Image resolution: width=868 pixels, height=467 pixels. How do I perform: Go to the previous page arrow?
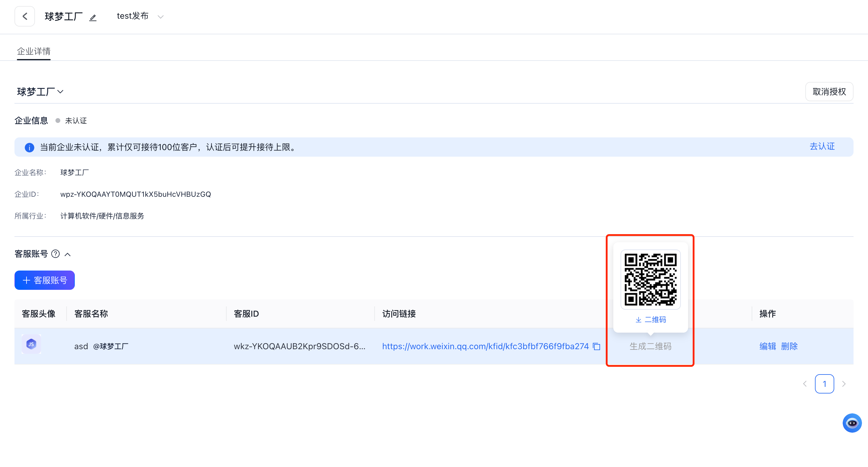click(805, 384)
